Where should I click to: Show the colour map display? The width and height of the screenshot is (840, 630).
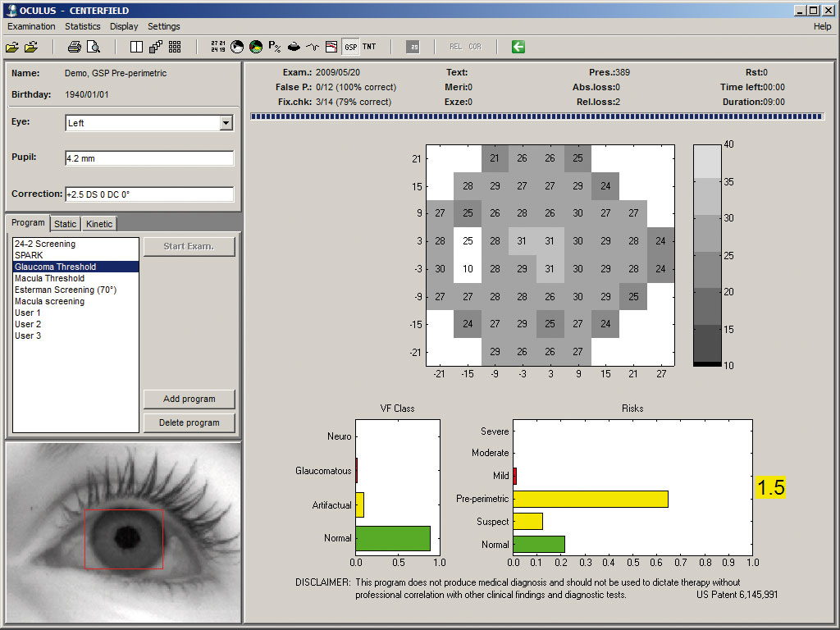click(x=256, y=47)
